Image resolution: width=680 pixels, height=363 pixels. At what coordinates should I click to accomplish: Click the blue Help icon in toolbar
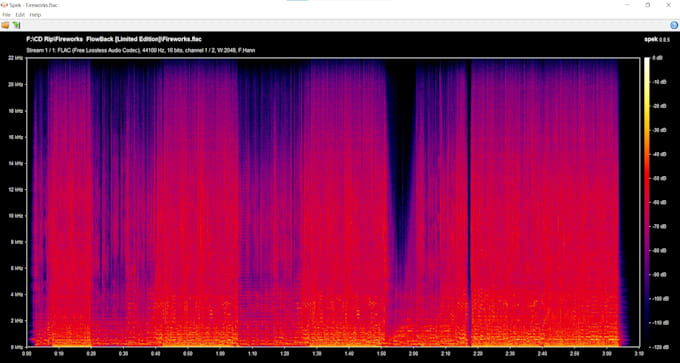click(x=674, y=26)
